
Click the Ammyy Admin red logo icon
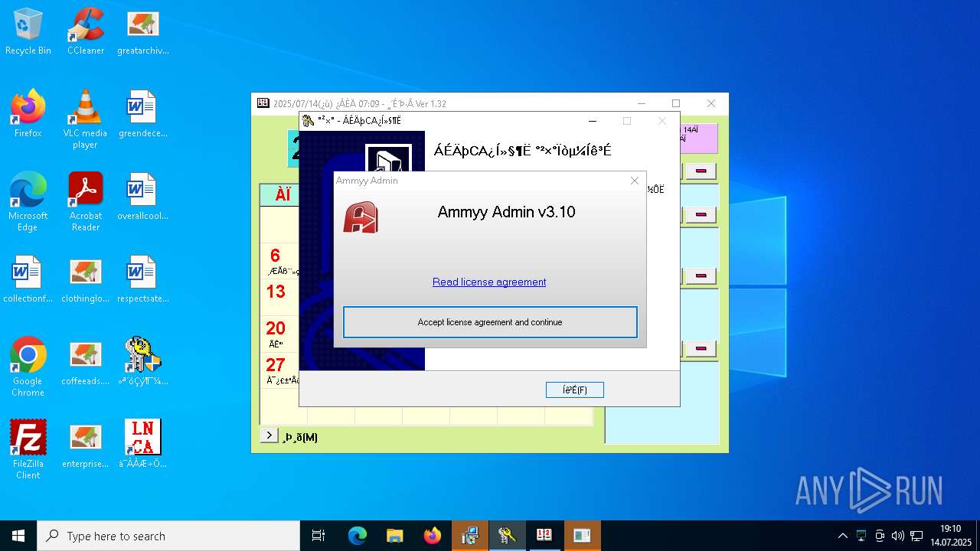tap(361, 217)
